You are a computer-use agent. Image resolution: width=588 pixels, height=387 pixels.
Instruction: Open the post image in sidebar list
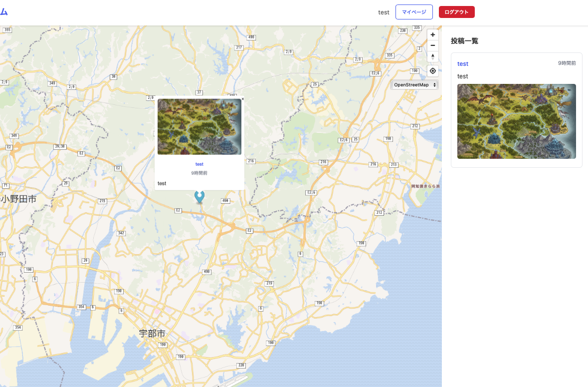point(516,121)
